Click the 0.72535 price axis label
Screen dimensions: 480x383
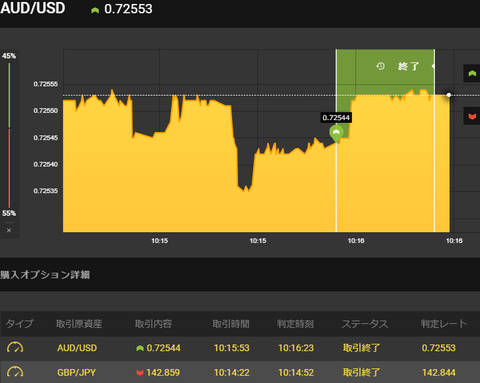[46, 191]
